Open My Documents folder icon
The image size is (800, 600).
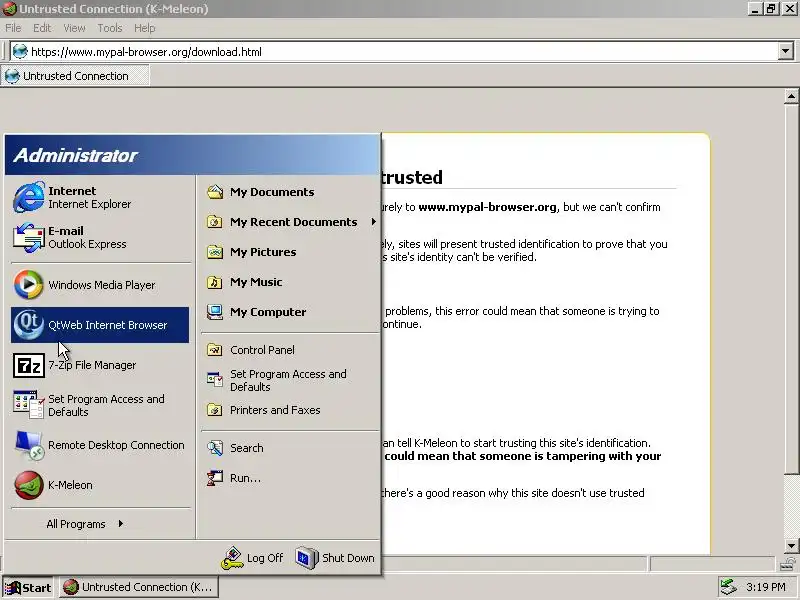(215, 192)
